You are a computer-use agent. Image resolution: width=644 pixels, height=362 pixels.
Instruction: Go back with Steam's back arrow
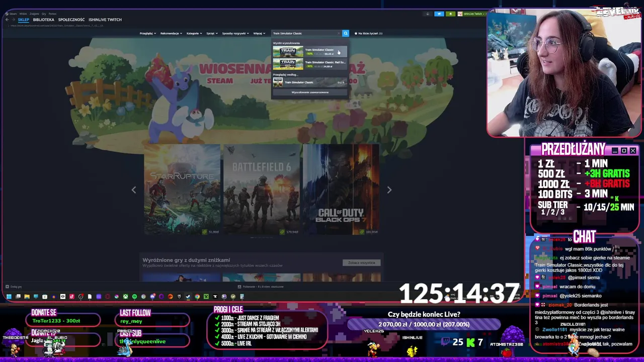point(7,20)
